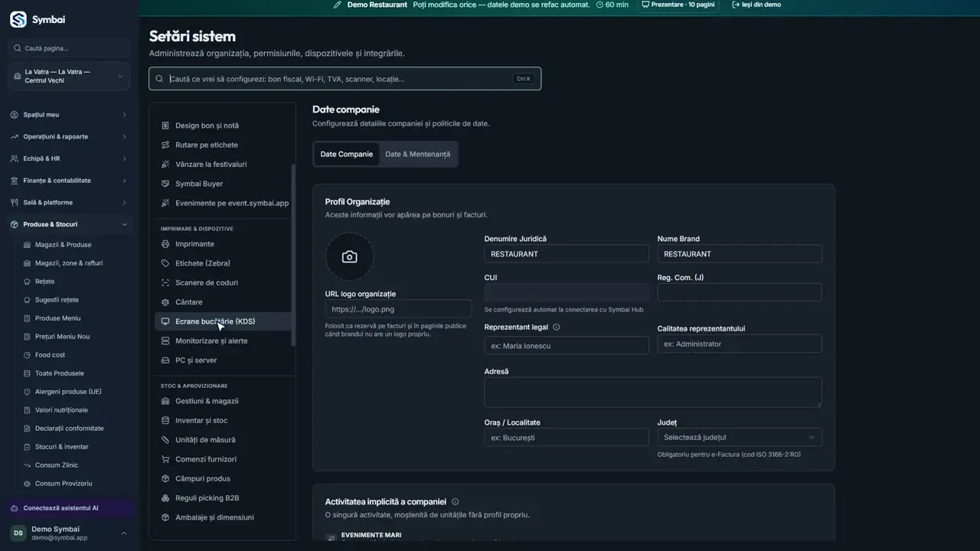Open Imprimante printer icon in settings list
The width and height of the screenshot is (980, 551).
tap(165, 244)
